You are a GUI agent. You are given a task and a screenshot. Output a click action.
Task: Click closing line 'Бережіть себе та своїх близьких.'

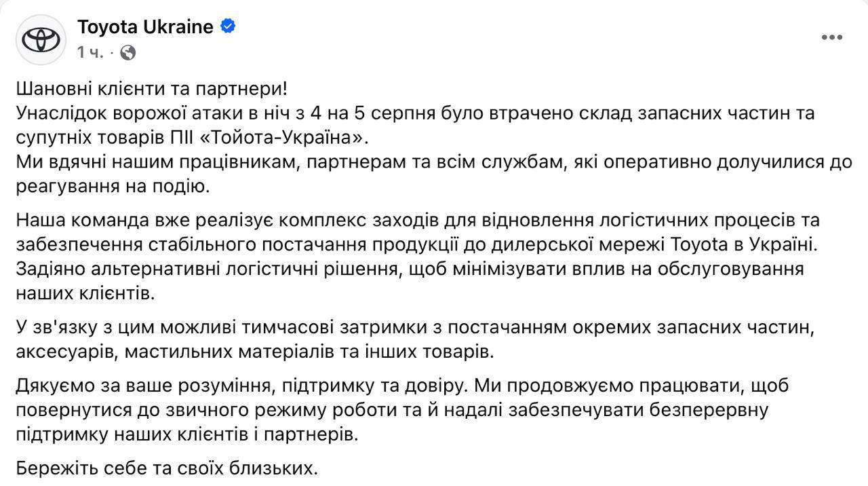coord(167,468)
